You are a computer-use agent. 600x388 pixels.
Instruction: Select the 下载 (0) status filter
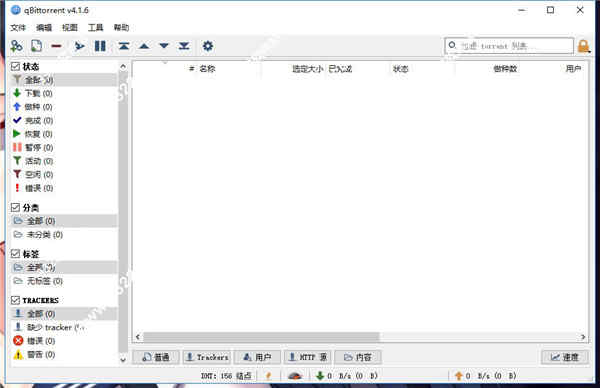[x=64, y=93]
